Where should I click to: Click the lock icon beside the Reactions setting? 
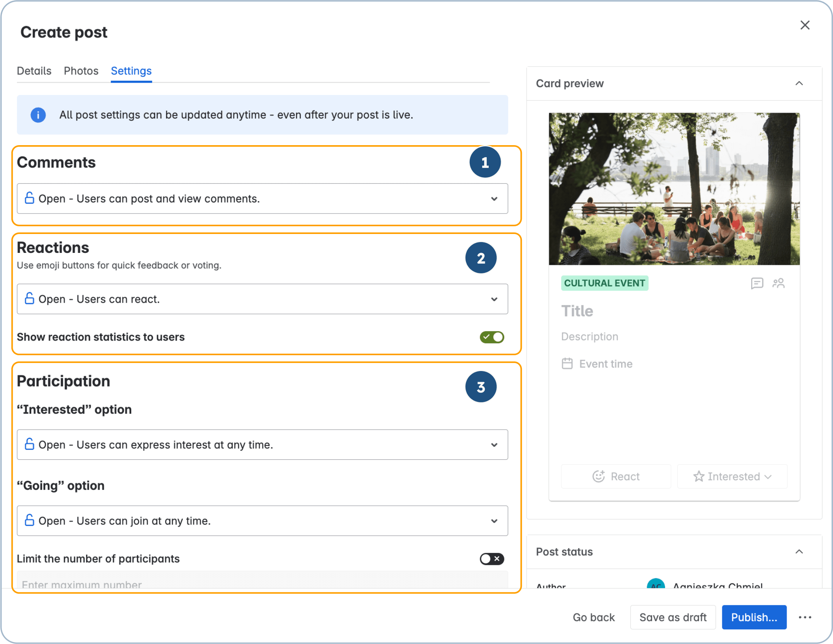click(29, 299)
